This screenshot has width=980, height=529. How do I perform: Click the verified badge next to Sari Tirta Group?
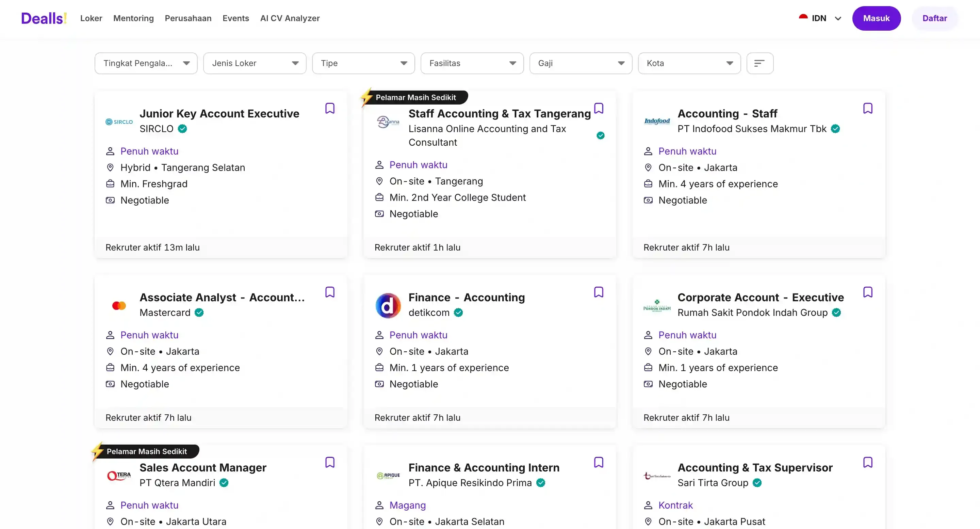tap(757, 483)
